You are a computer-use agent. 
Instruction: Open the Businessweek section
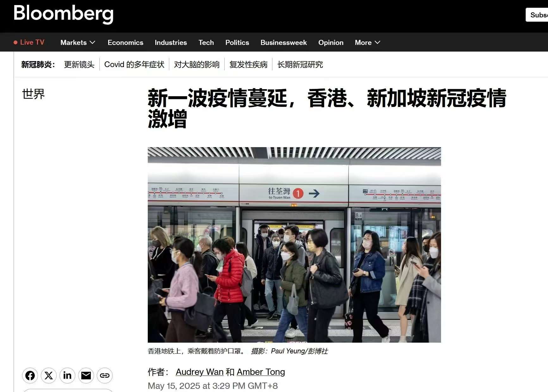pyautogui.click(x=283, y=42)
